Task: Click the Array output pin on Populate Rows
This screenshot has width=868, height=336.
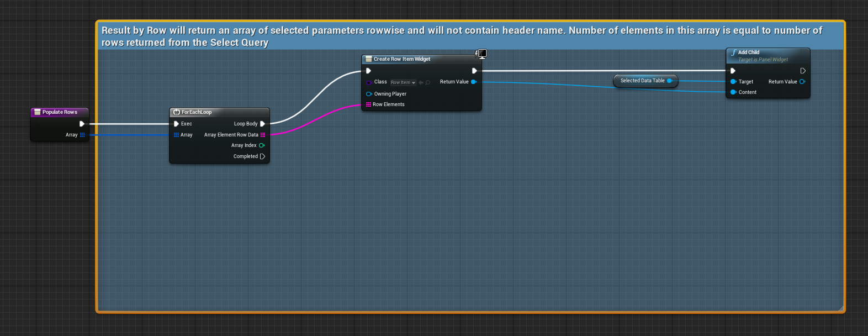Action: 82,135
